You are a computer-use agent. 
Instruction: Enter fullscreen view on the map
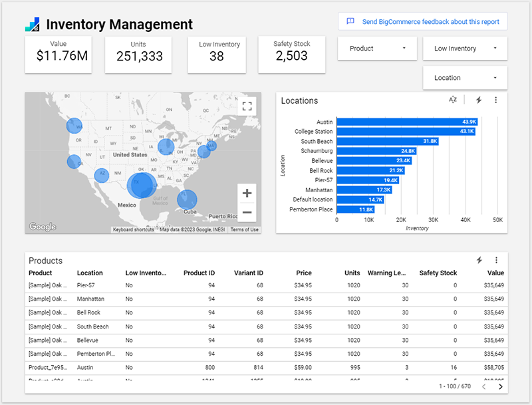pos(247,105)
